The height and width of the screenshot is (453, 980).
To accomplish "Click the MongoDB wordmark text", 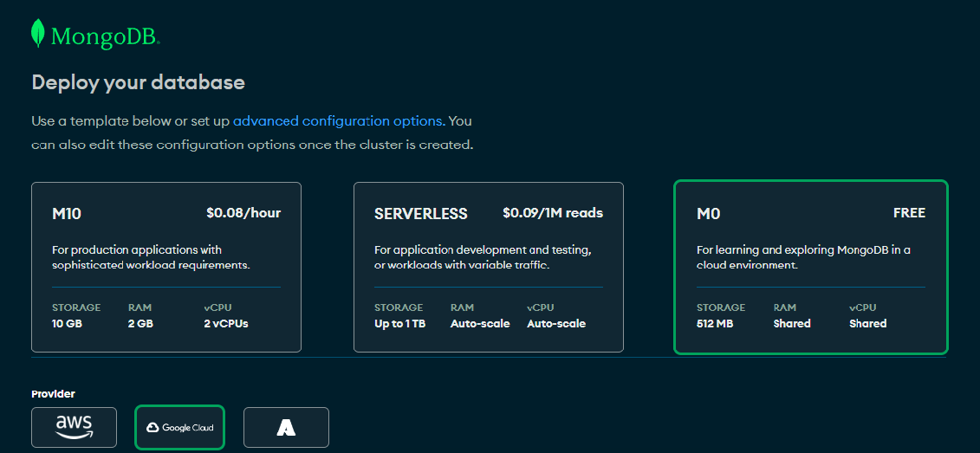I will coord(105,37).
